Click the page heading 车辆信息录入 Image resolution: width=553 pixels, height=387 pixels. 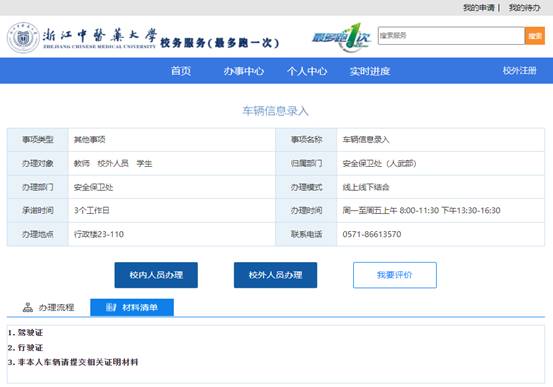tap(275, 111)
